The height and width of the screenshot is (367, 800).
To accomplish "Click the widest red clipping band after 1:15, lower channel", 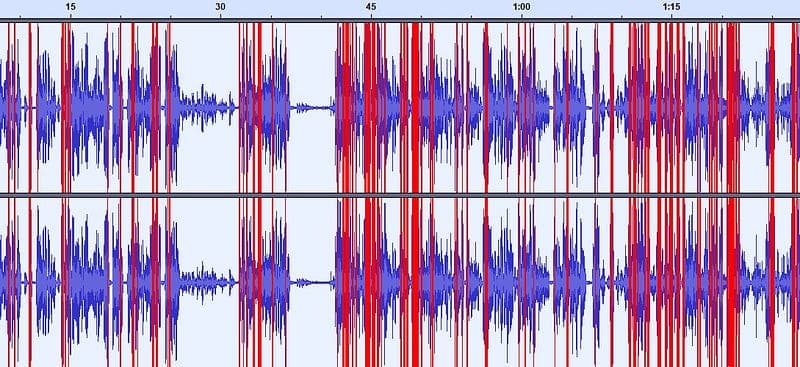I will pos(733,282).
